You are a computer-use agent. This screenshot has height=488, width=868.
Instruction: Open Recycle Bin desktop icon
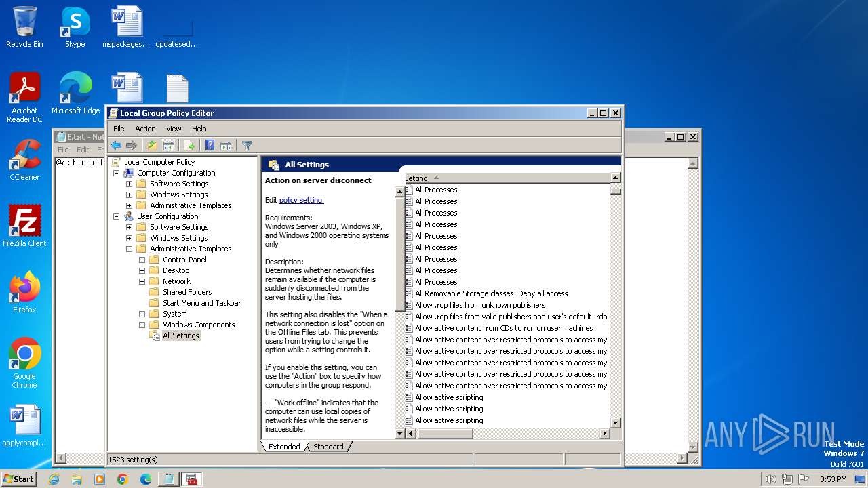click(x=24, y=27)
